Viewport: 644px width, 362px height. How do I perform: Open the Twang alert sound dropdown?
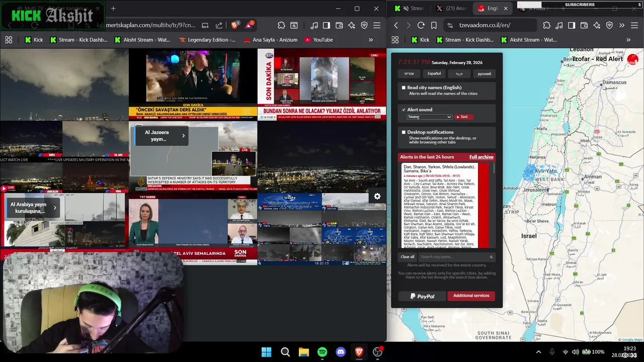pos(430,117)
